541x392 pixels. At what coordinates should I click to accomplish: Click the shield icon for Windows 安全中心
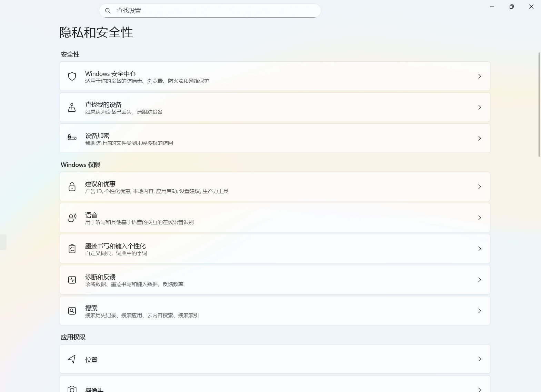pos(72,76)
